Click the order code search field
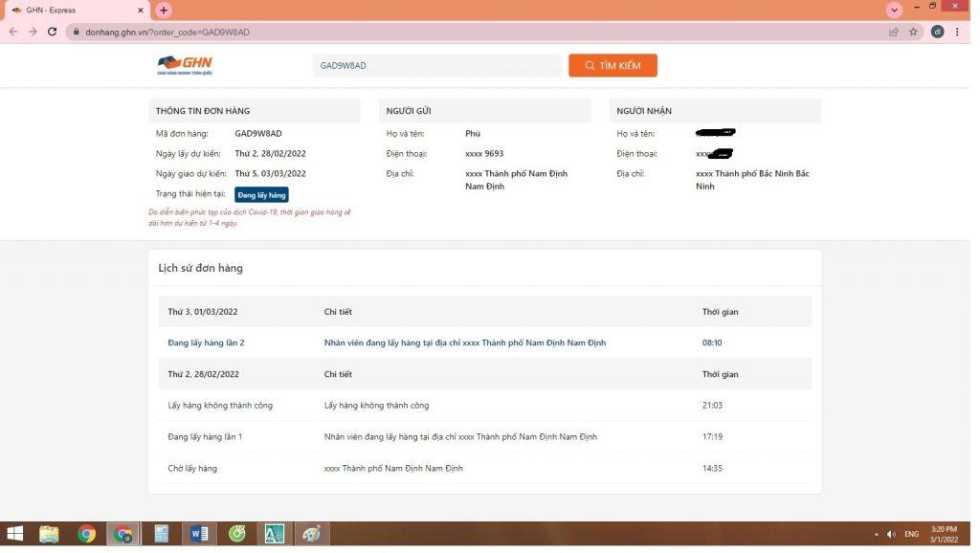 click(x=436, y=65)
